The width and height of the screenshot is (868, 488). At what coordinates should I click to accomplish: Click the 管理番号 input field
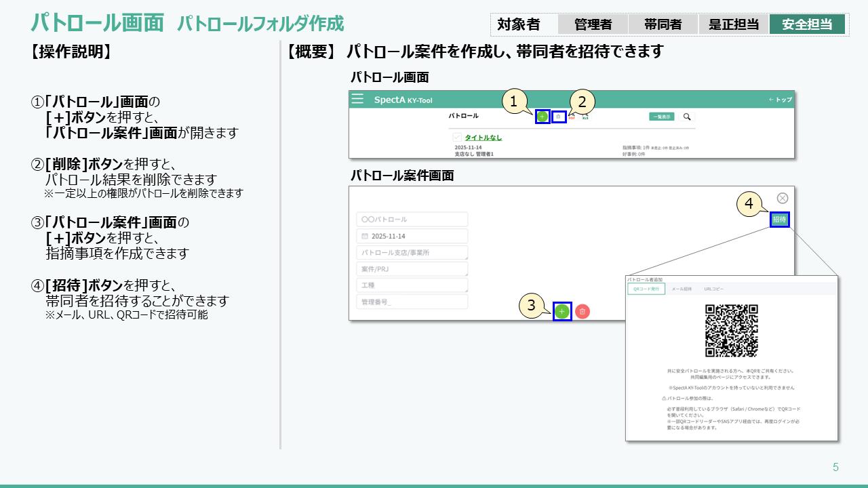coord(412,302)
